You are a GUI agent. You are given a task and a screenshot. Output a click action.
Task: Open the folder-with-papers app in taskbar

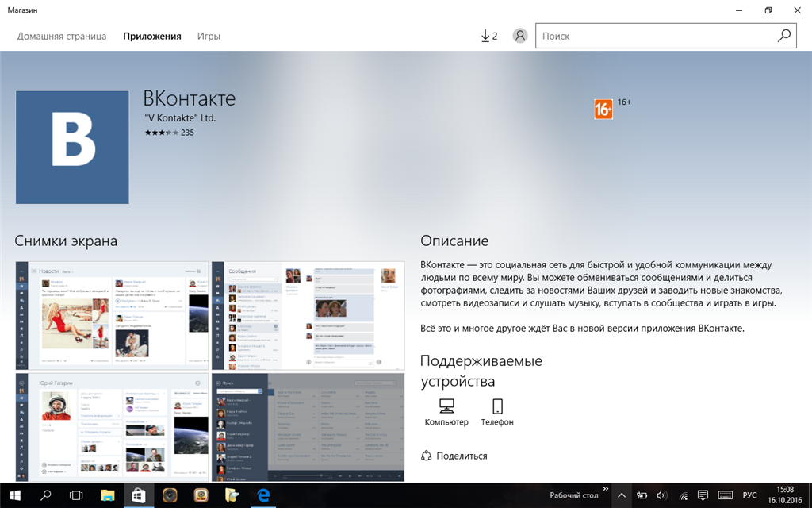(x=232, y=495)
